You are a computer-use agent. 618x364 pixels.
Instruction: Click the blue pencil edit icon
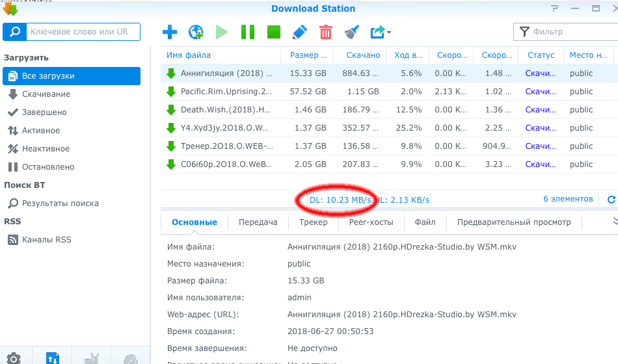299,32
